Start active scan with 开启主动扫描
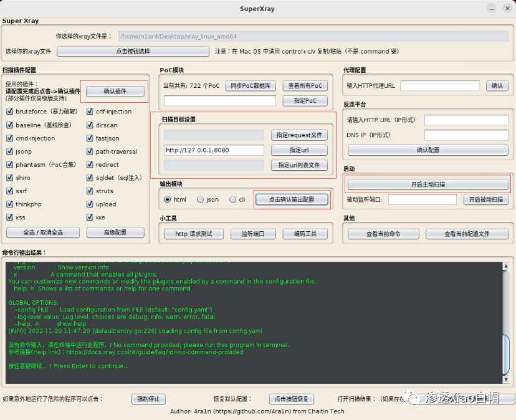 (428, 184)
